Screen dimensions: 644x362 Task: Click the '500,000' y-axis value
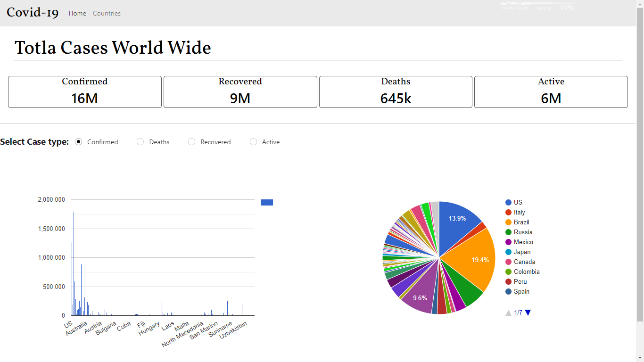coord(54,287)
